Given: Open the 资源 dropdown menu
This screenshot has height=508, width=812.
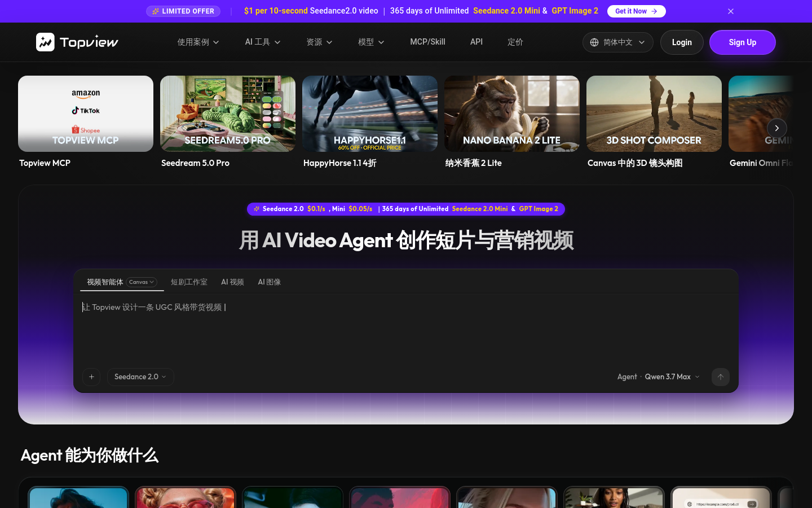Looking at the screenshot, I should 319,42.
